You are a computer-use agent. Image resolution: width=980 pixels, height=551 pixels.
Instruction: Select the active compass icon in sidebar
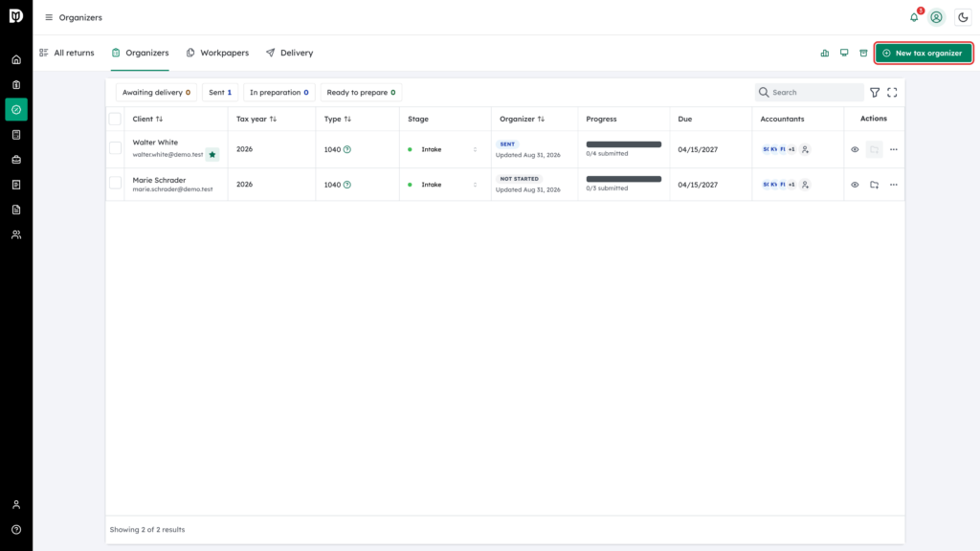pos(16,110)
